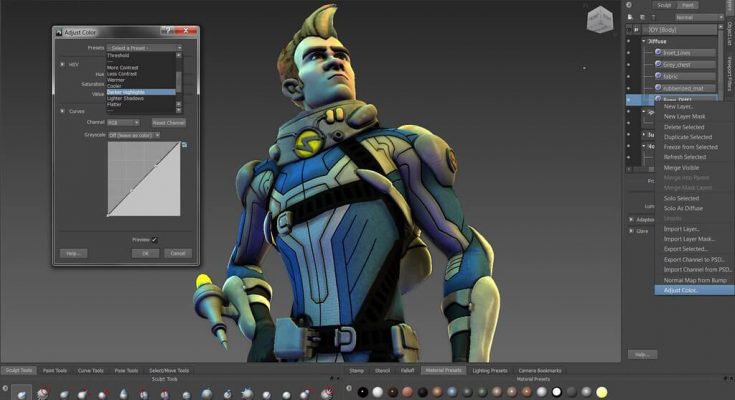Image resolution: width=735 pixels, height=400 pixels.
Task: Select the first Sculpt tool icon in tray
Action: pos(22,393)
